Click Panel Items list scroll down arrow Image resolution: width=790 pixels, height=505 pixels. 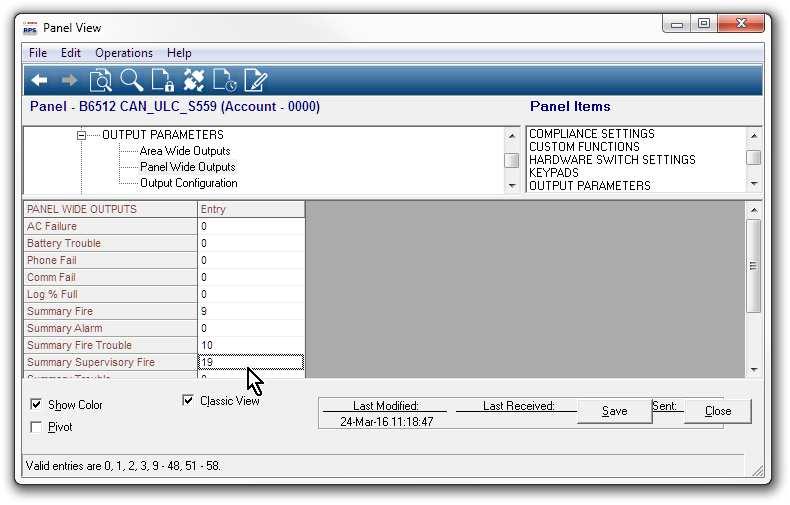tap(754, 183)
